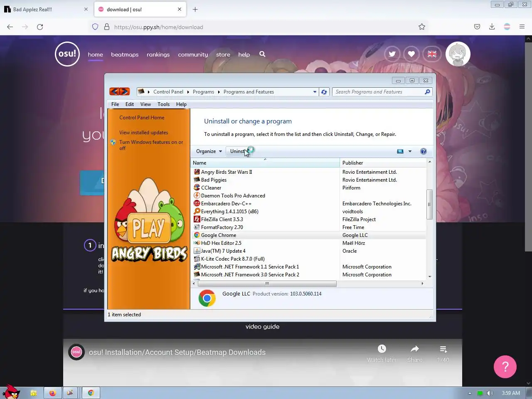Image resolution: width=532 pixels, height=399 pixels.
Task: Open Firefox Pocket save icon
Action: coord(477,27)
